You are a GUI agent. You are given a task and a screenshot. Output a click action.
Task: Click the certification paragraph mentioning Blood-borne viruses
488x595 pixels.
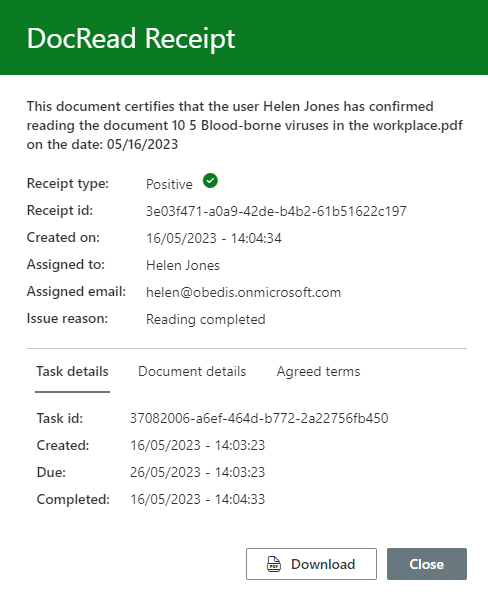click(x=244, y=126)
